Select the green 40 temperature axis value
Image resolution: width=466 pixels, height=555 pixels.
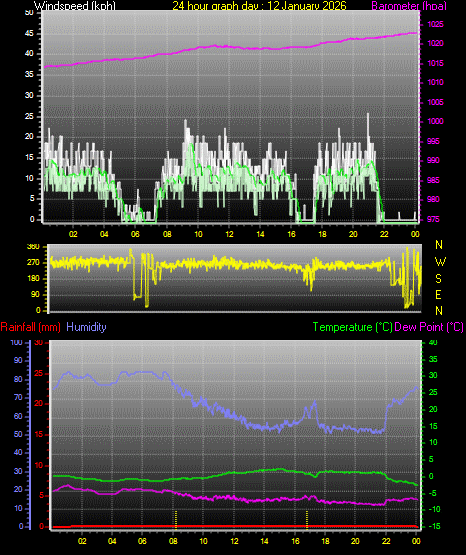pos(433,343)
